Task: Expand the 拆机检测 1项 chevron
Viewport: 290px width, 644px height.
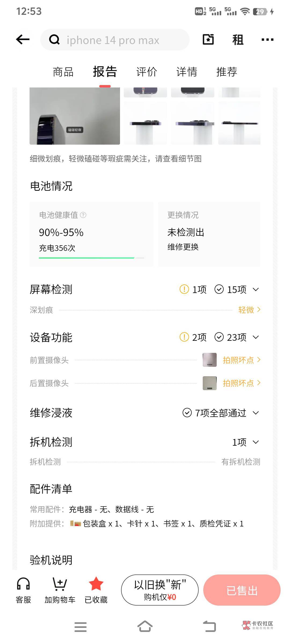Action: pyautogui.click(x=256, y=442)
